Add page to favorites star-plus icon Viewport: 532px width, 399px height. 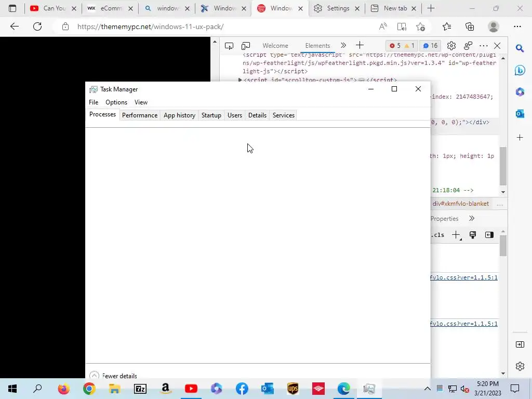(x=421, y=26)
